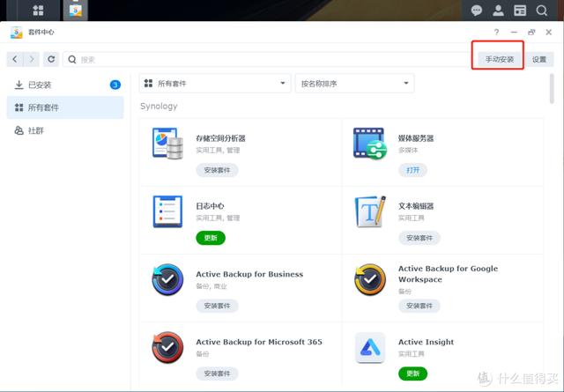Install 存储空间分析器 with 安装套件 button
The image size is (564, 392).
217,170
